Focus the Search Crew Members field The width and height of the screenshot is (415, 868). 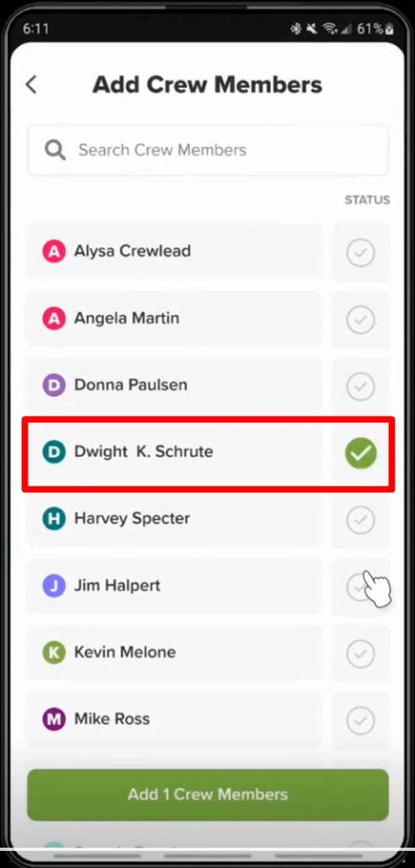(207, 150)
